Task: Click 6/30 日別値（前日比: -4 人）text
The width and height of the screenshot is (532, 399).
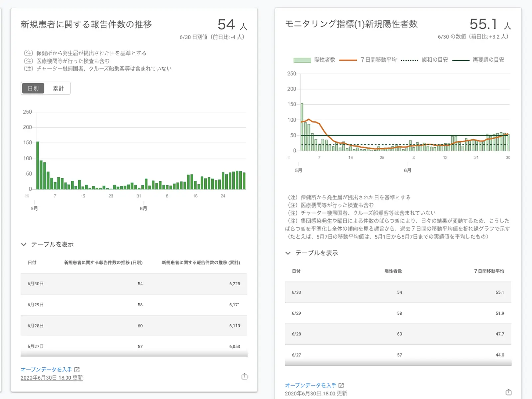Action: click(x=212, y=37)
